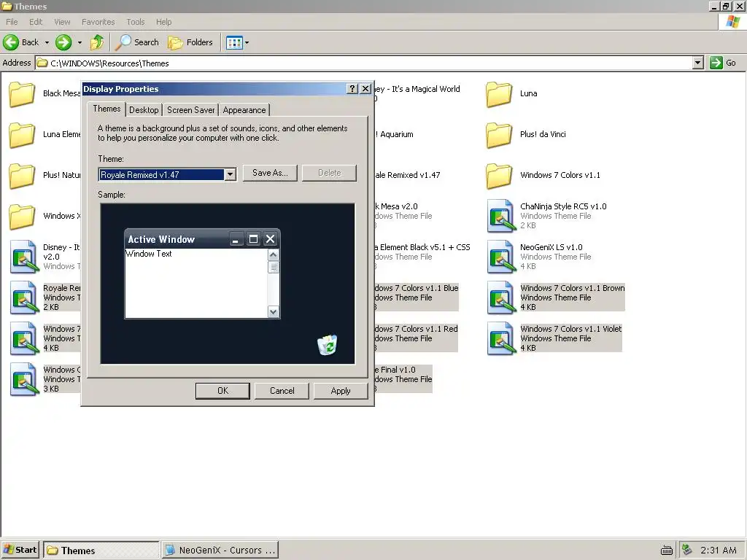Toggle the Folders pane button
Viewport: 747px width, 560px height.
[x=190, y=42]
